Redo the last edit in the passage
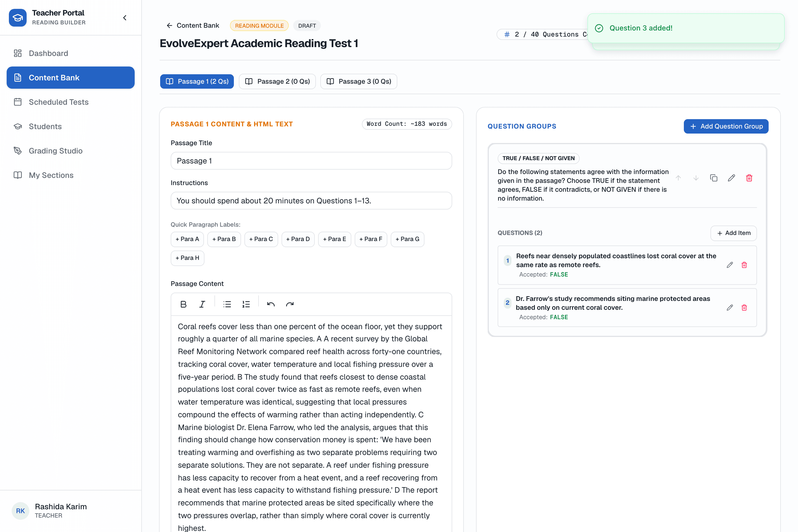The width and height of the screenshot is (798, 532). point(290,304)
